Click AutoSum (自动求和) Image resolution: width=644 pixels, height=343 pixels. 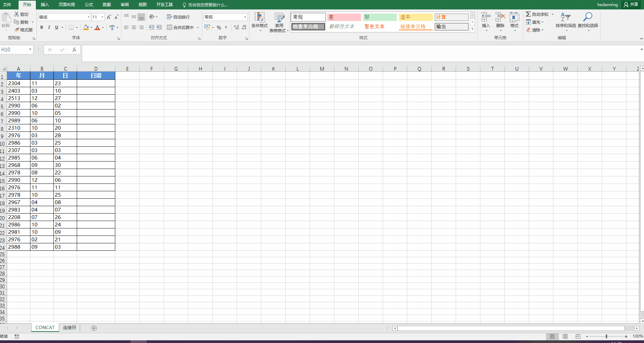537,14
